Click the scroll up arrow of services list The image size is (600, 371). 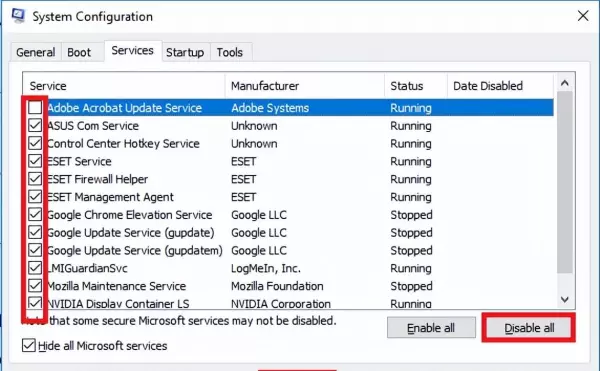point(565,83)
